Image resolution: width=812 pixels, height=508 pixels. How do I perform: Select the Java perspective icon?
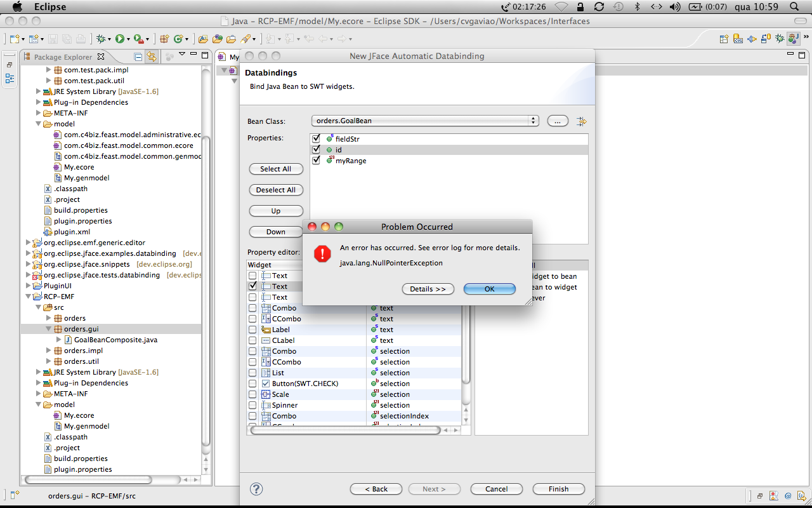point(793,39)
